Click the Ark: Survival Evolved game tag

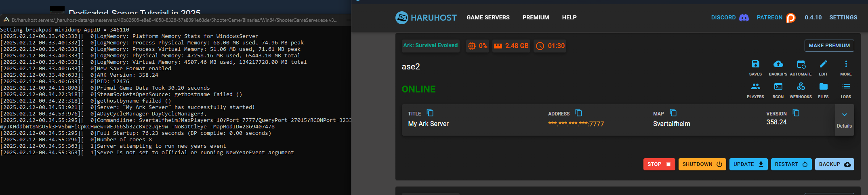(x=431, y=46)
